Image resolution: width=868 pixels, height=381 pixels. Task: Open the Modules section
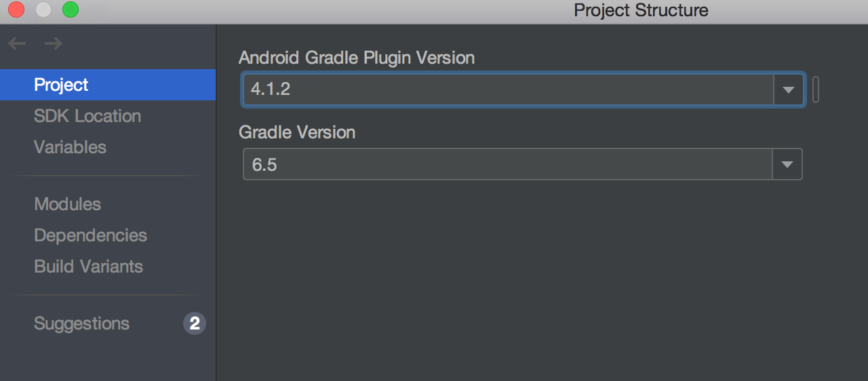pyautogui.click(x=67, y=204)
